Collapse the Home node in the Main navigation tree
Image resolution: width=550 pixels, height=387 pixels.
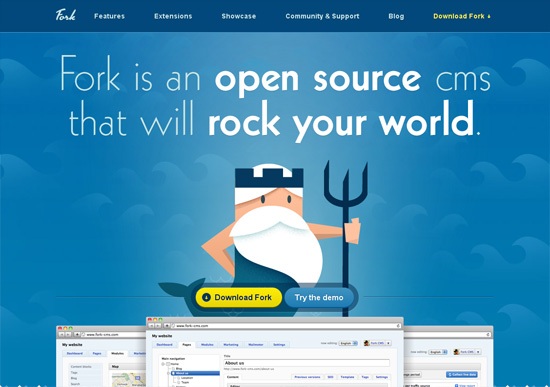click(163, 364)
